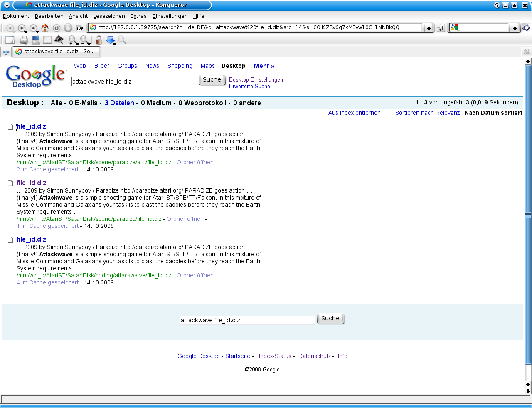Click Sortieren nach Relevanz link
The width and height of the screenshot is (532, 408).
427,113
